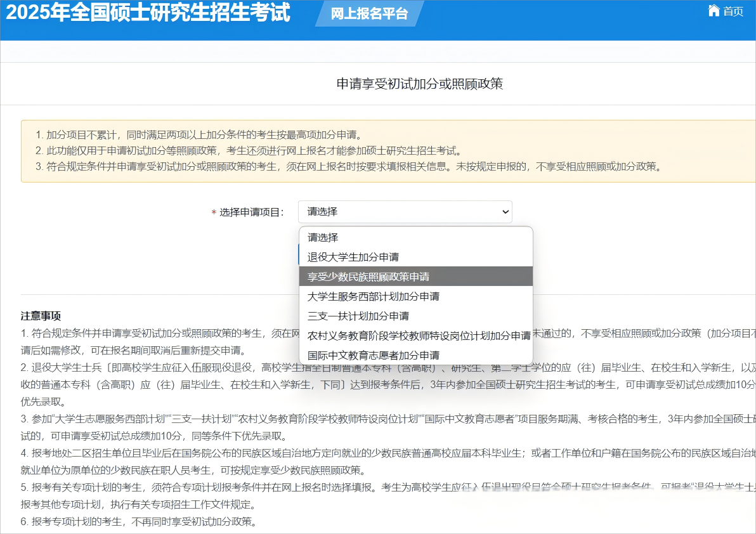The width and height of the screenshot is (756, 534).
Task: Choose 退役大学生加分申请 from the dropdown list
Action: [353, 257]
